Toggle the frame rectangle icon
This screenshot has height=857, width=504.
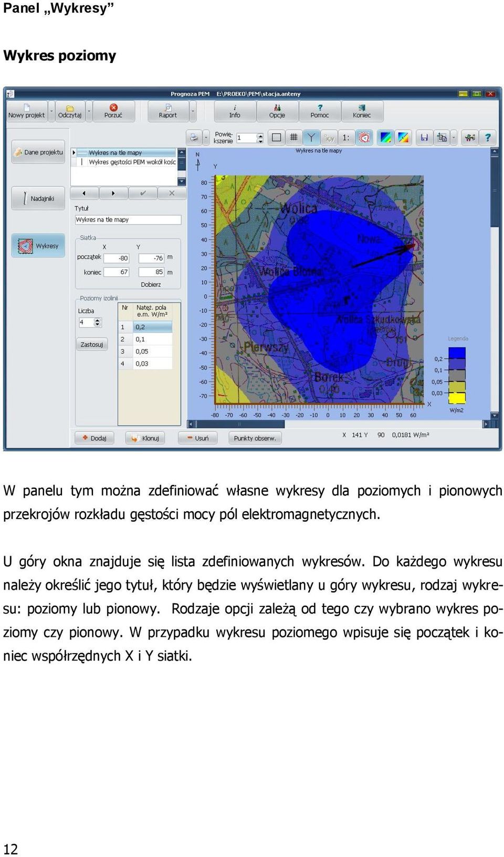(277, 138)
